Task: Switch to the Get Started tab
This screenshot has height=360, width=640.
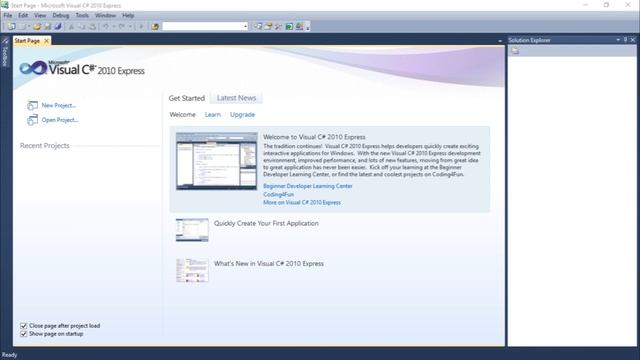Action: coord(187,98)
